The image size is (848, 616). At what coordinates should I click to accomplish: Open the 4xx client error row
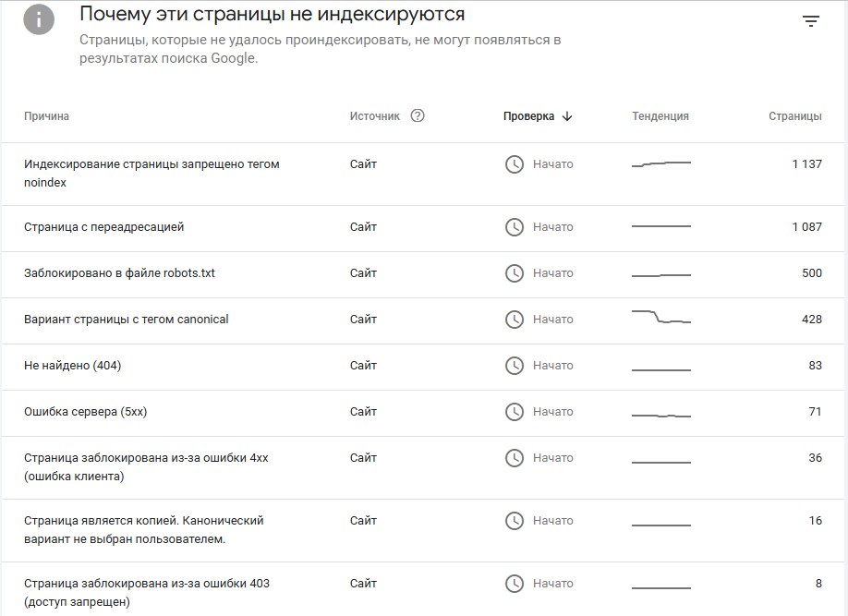pyautogui.click(x=423, y=468)
